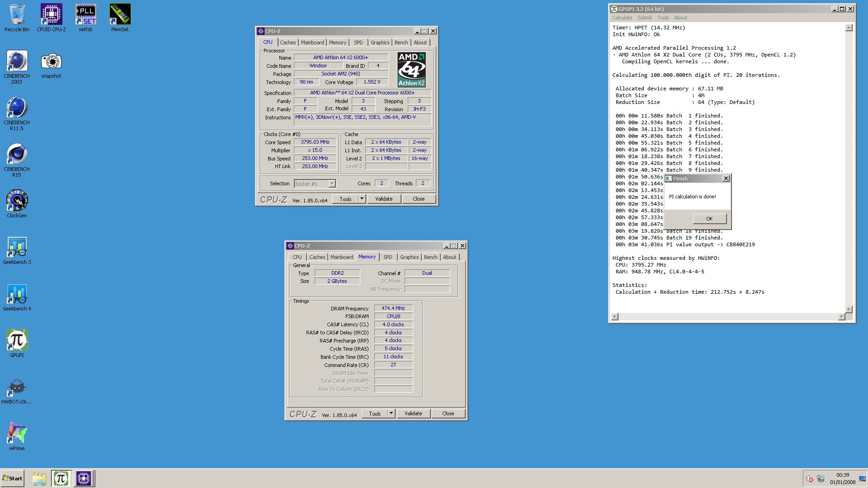Launch CPUID CPU-Z desktop shortcut
This screenshot has height=488, width=868.
coord(51,18)
